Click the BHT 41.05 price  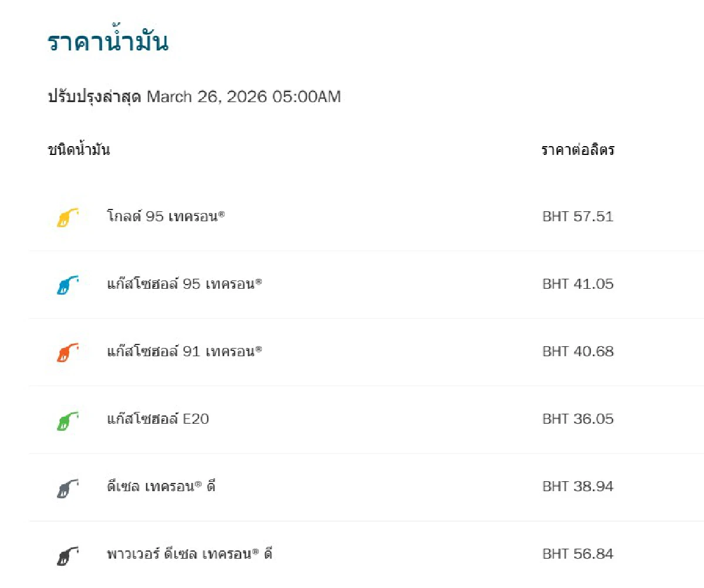click(578, 284)
